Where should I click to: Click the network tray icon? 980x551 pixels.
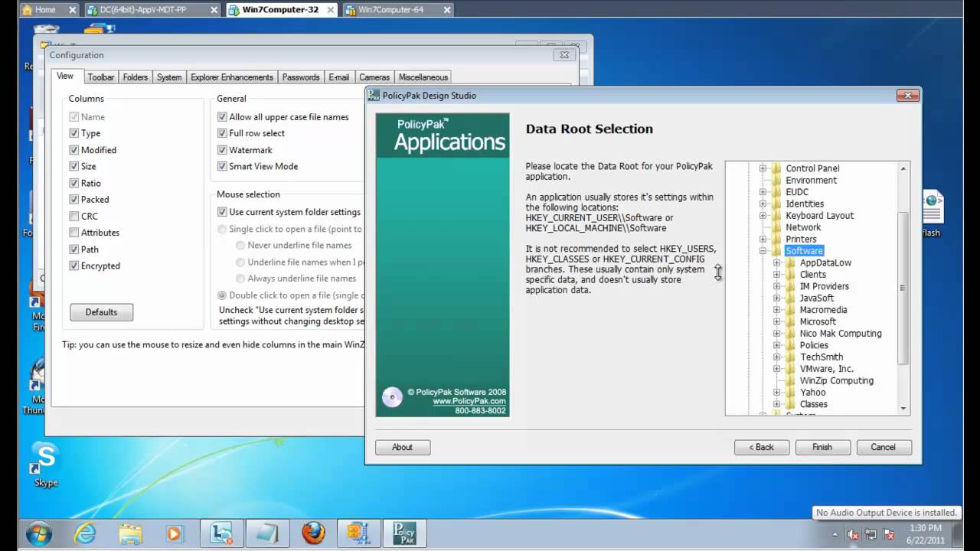tap(871, 534)
